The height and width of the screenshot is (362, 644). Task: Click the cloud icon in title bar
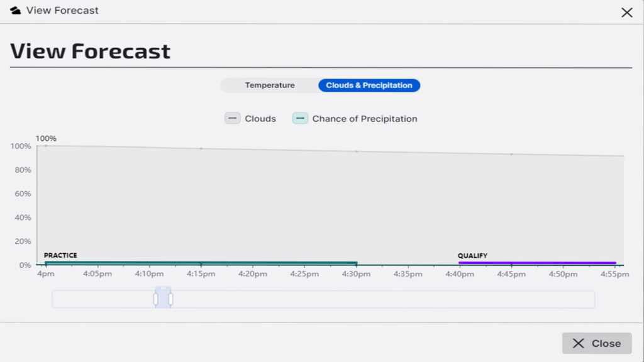16,11
